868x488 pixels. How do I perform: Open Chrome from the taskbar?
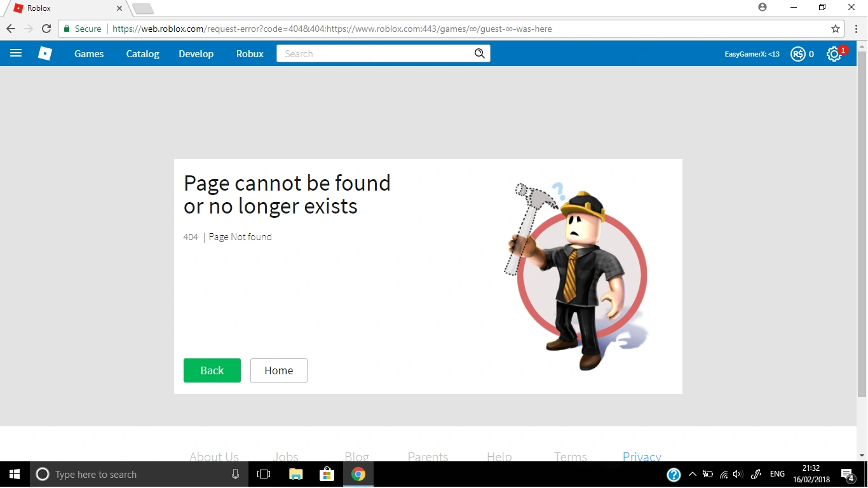pyautogui.click(x=358, y=474)
